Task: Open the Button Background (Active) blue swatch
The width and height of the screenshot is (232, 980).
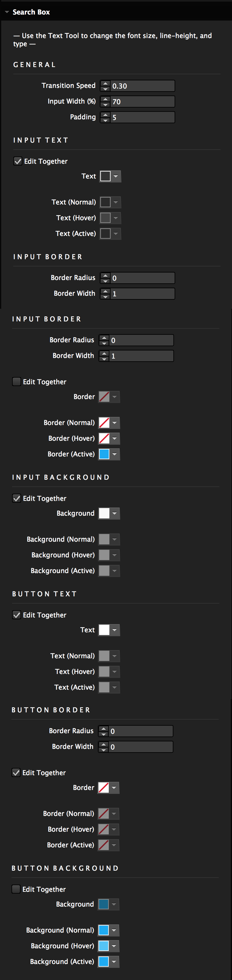Action: point(103,961)
